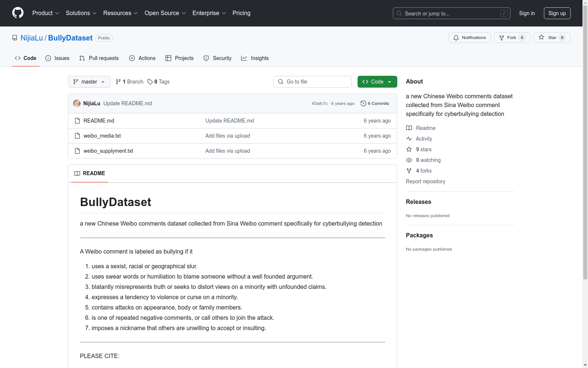Click the fork icon in Fork button
The width and height of the screenshot is (588, 368).
[502, 38]
